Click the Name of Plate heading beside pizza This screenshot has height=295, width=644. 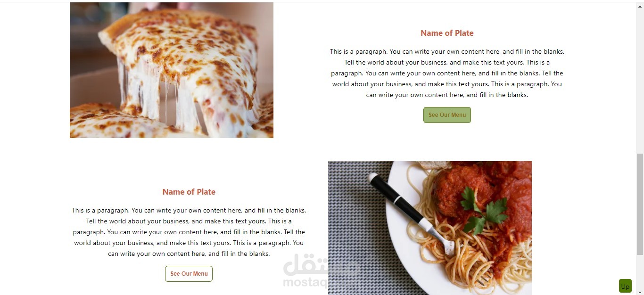click(447, 33)
